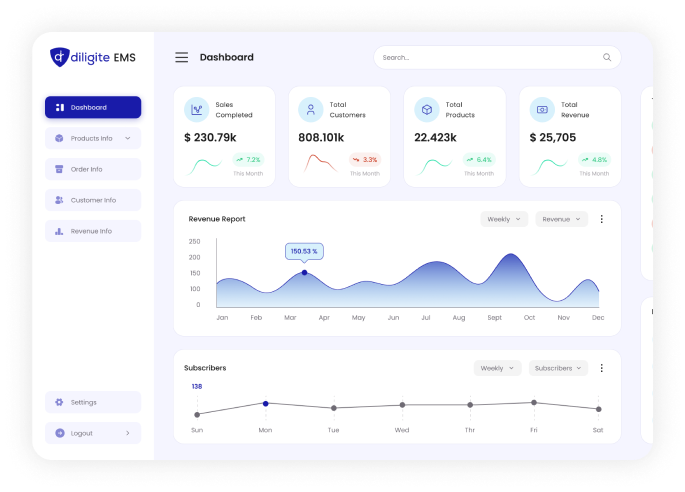Open the Revenue filter dropdown
Screen dimensions: 685x492
click(x=561, y=219)
